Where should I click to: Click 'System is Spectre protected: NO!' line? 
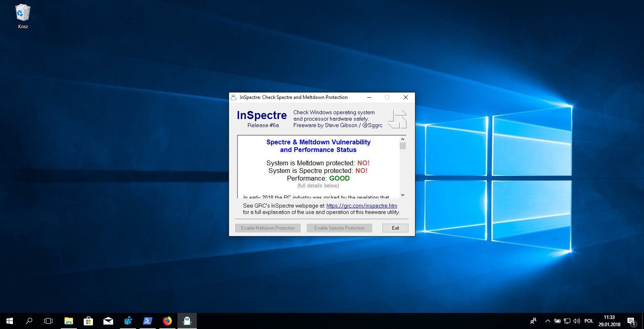318,171
